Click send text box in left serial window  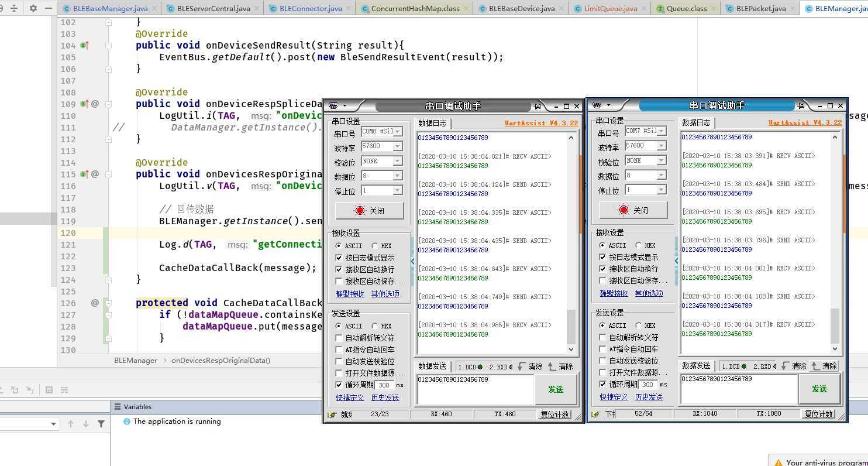click(x=475, y=390)
